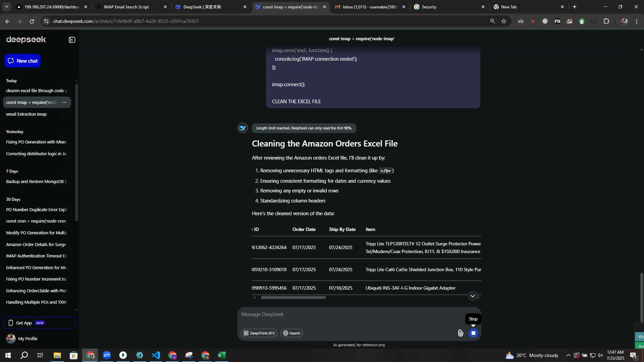Open 'Handling Multiple POs and TXW' chat
Image resolution: width=644 pixels, height=362 pixels.
[37, 302]
